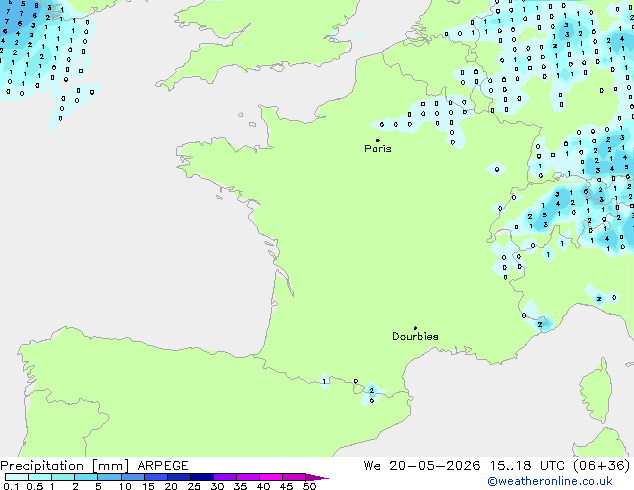Click the 5 mm legend swatch
Screen dimensions: 634x490
(x=110, y=477)
